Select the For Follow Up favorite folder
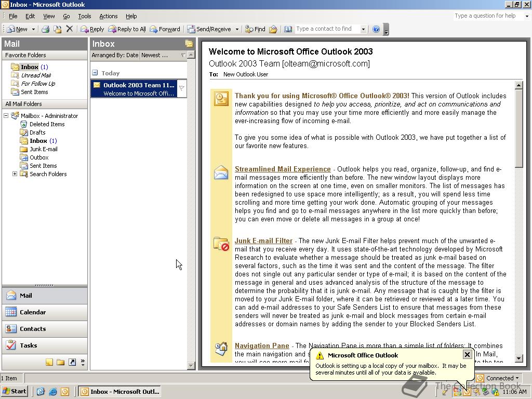 38,84
